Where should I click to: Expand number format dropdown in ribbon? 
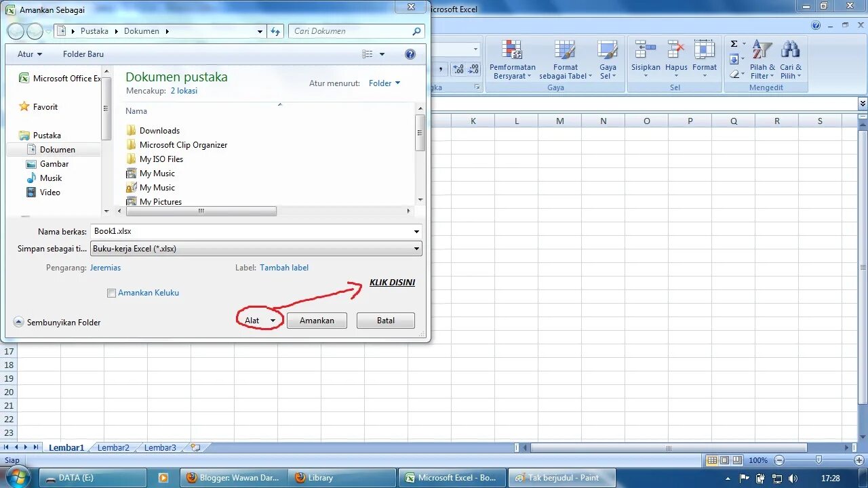point(475,49)
